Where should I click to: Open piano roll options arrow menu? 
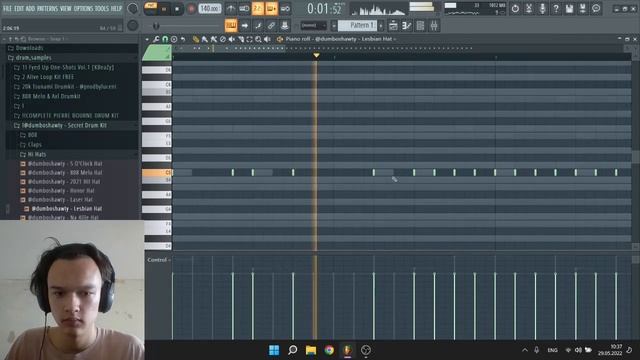coord(147,39)
